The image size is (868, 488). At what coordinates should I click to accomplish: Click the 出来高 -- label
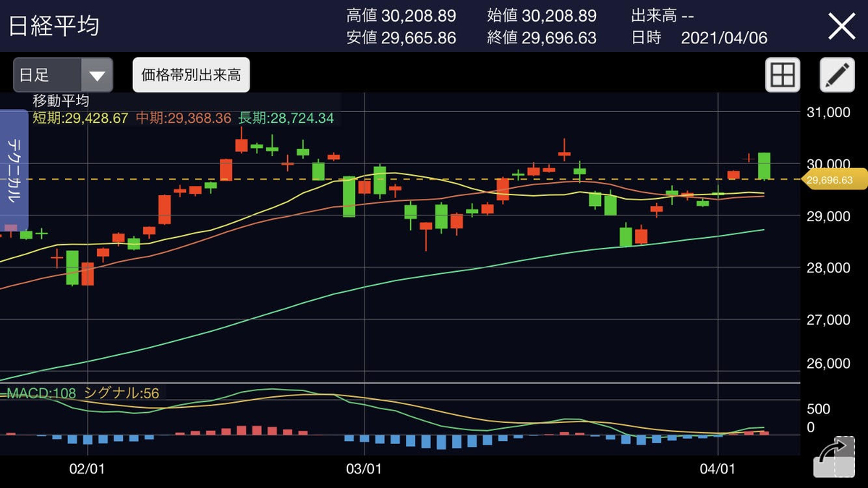click(664, 15)
